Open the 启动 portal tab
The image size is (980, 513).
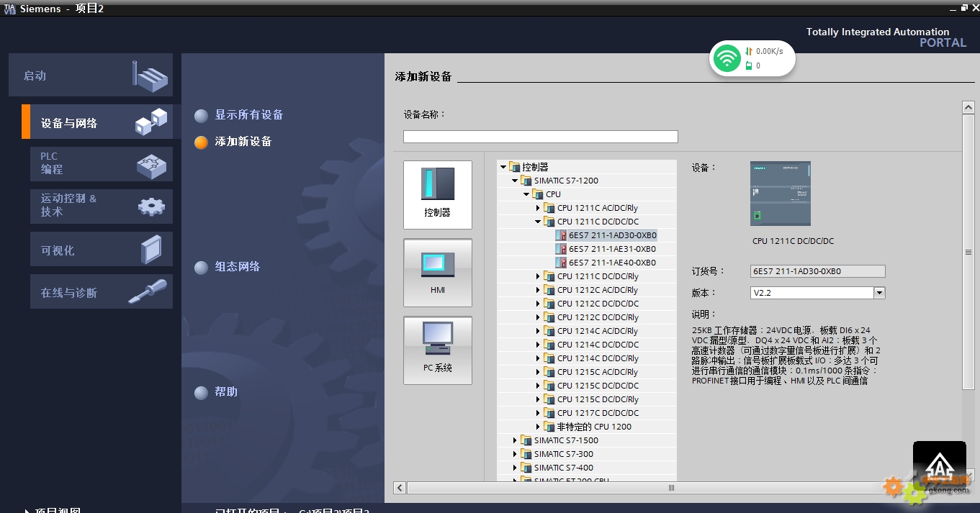(91, 75)
